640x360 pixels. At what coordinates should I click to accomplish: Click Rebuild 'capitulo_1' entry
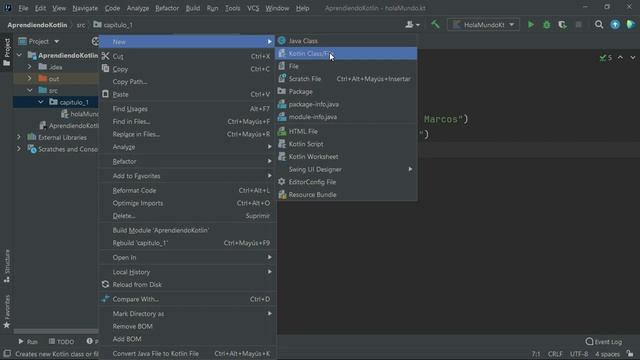pyautogui.click(x=187, y=243)
